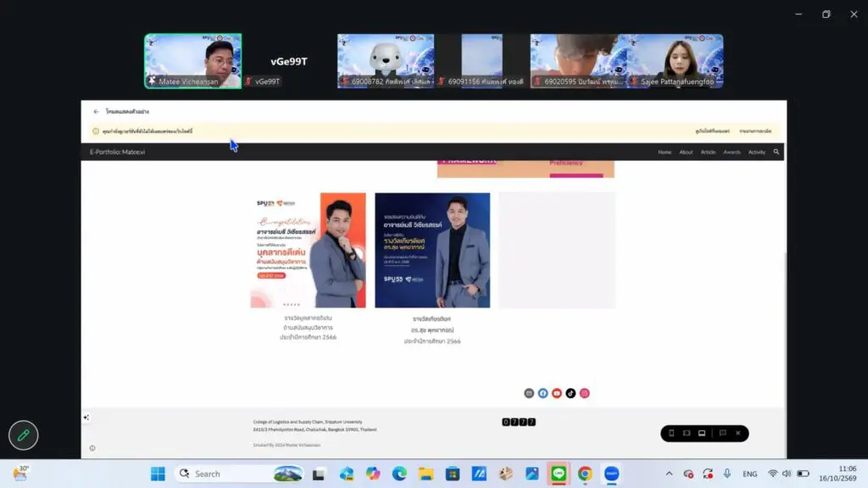The width and height of the screenshot is (868, 488).
Task: Click the 0777 visitor counter
Action: click(519, 422)
